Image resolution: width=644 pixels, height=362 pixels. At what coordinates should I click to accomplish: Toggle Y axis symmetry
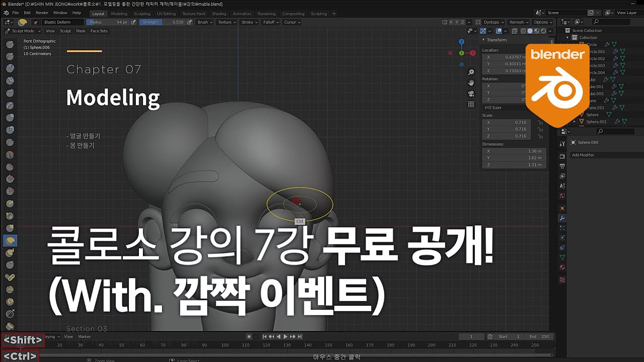click(457, 22)
